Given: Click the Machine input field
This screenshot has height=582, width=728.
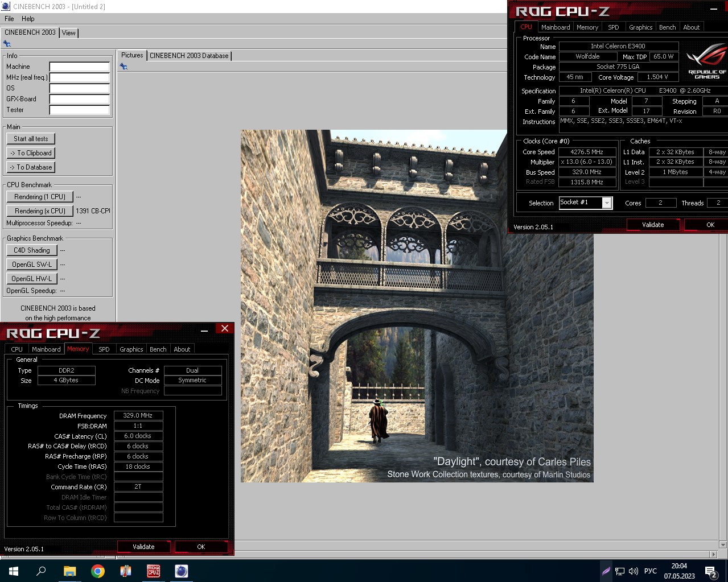Looking at the screenshot, I should pos(79,67).
